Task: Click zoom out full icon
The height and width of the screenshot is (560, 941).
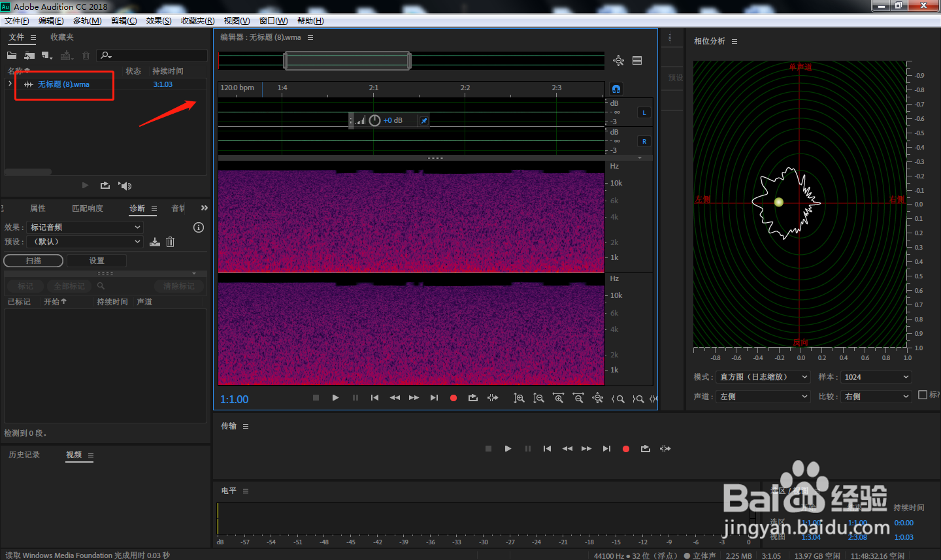Action: pyautogui.click(x=597, y=398)
